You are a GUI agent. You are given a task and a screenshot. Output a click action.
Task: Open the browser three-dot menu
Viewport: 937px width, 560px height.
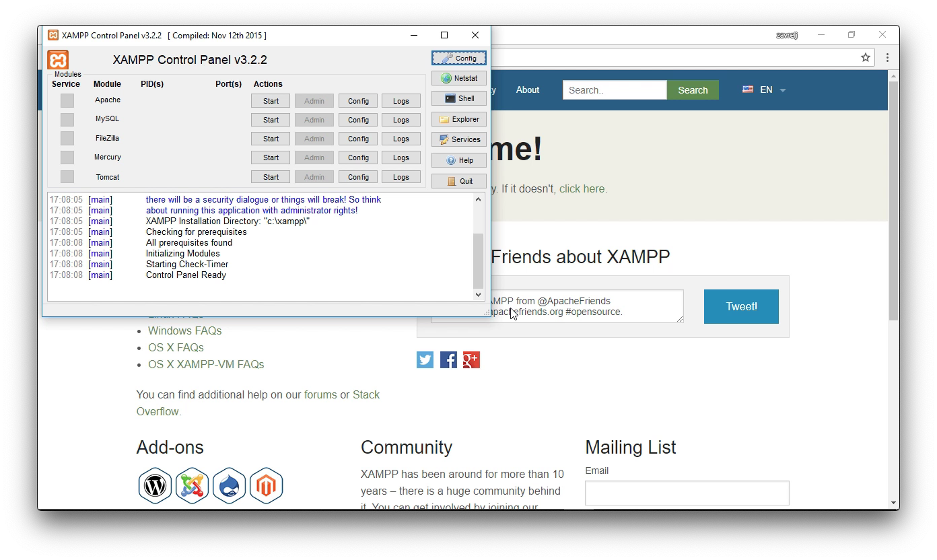(887, 57)
